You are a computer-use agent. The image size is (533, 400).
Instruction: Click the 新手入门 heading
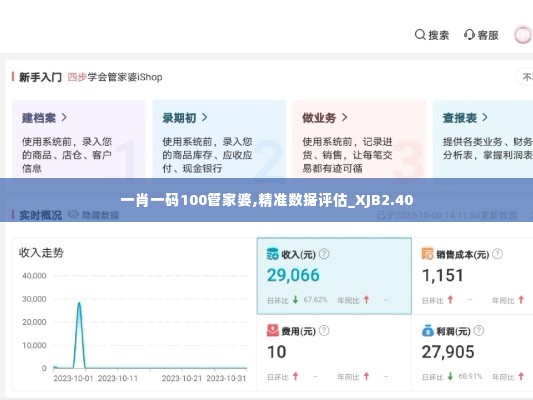pyautogui.click(x=40, y=77)
